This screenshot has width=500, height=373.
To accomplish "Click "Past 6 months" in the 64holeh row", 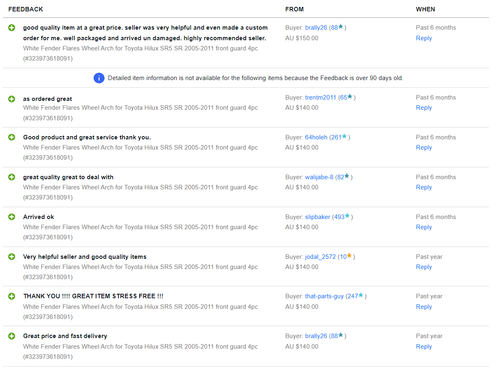I will coord(436,137).
